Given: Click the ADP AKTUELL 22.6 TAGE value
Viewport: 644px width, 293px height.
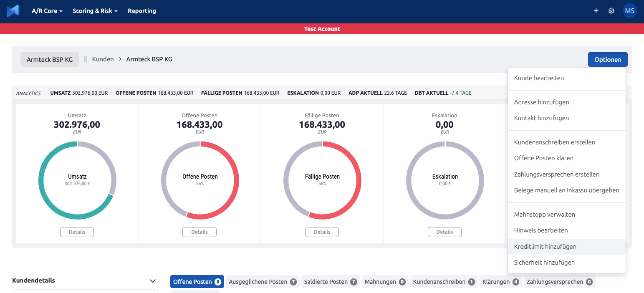Looking at the screenshot, I should click(x=378, y=93).
